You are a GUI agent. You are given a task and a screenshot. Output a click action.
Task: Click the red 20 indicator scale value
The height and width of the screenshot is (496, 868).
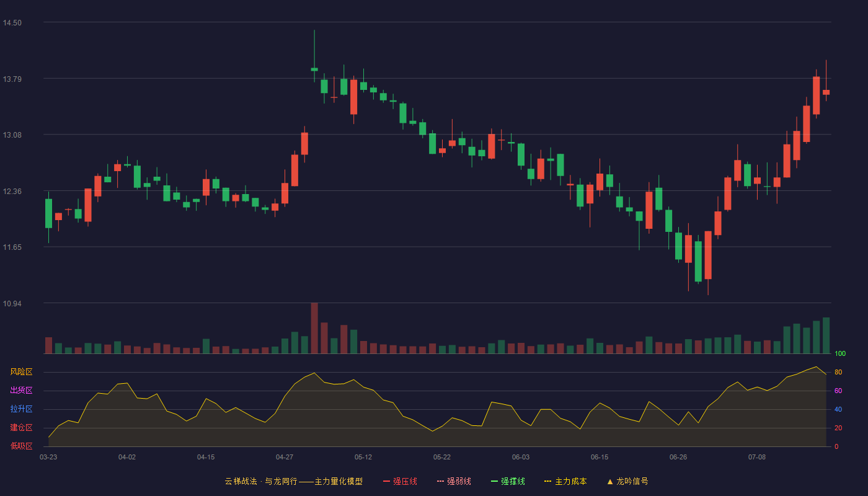click(838, 428)
